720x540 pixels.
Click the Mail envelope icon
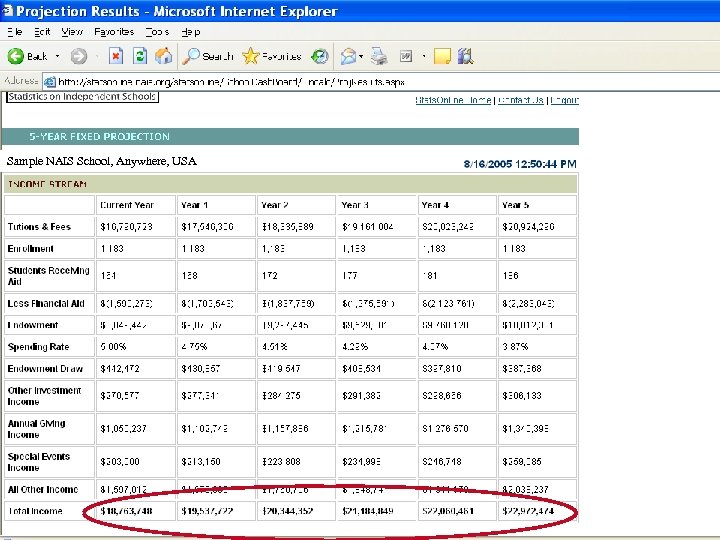(x=349, y=56)
